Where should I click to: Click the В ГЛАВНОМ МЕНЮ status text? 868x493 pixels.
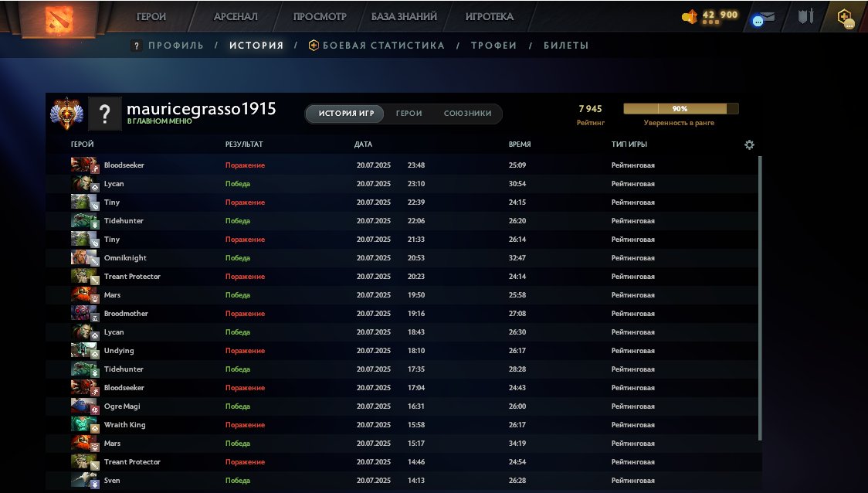159,121
